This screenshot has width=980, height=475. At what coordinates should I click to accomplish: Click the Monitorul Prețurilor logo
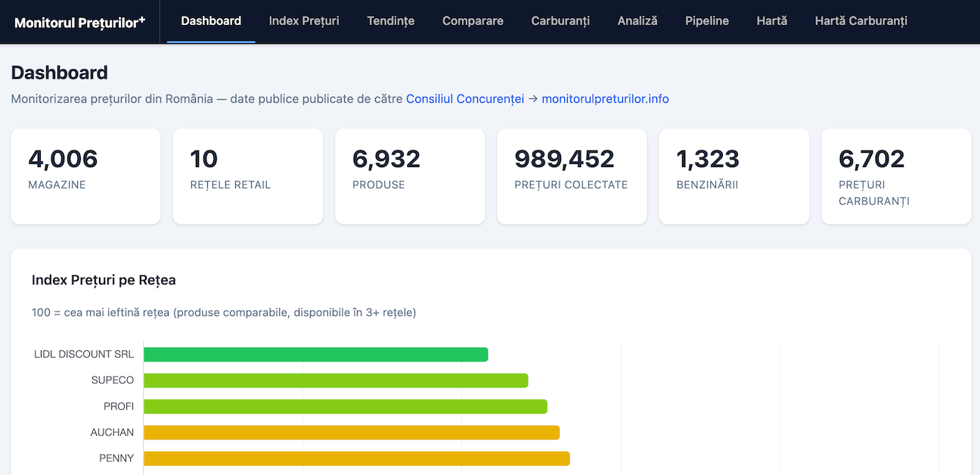pos(79,22)
